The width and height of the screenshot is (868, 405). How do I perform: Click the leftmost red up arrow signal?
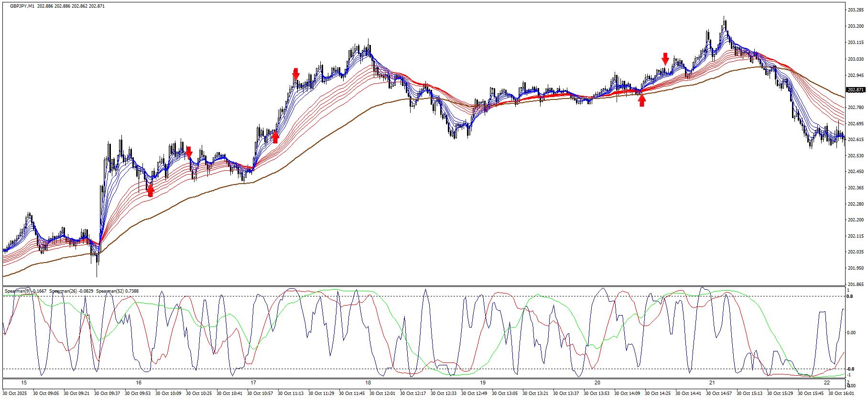[151, 191]
